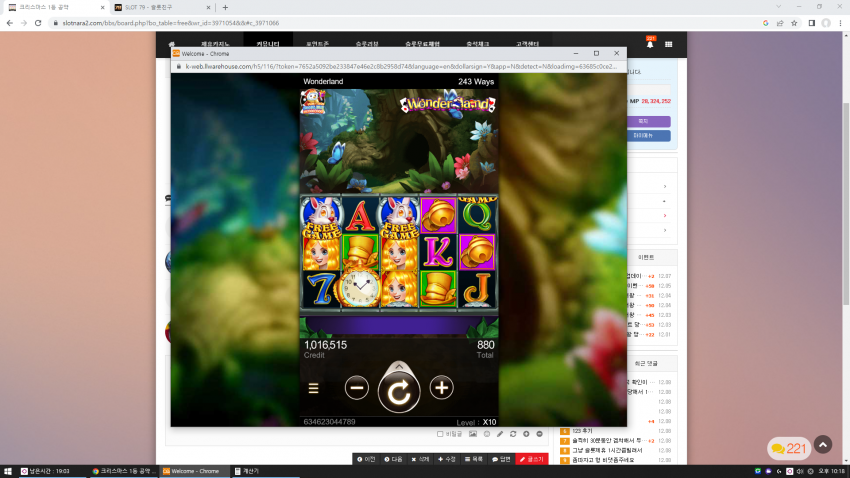Click the refresh icon in comment toolbar

tap(513, 434)
